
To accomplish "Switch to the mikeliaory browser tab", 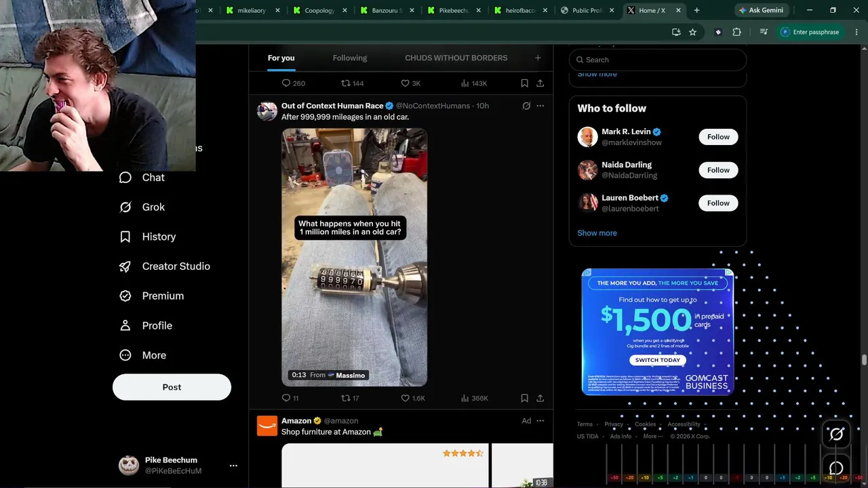I will pyautogui.click(x=250, y=10).
